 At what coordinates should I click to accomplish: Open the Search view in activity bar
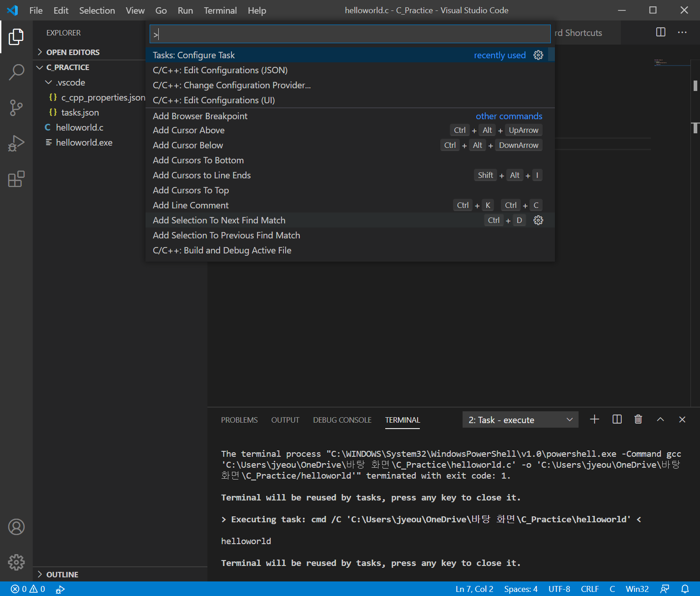point(16,72)
